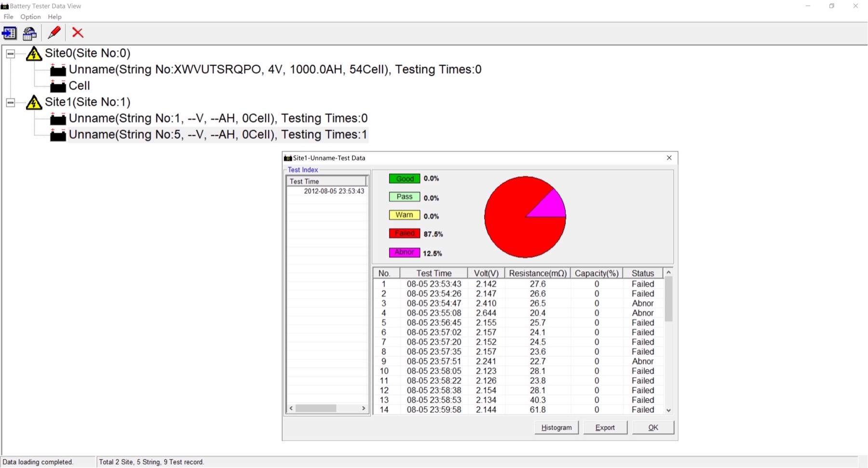The image size is (868, 468).
Task: Click the data conversion toolbar icon
Action: (29, 33)
